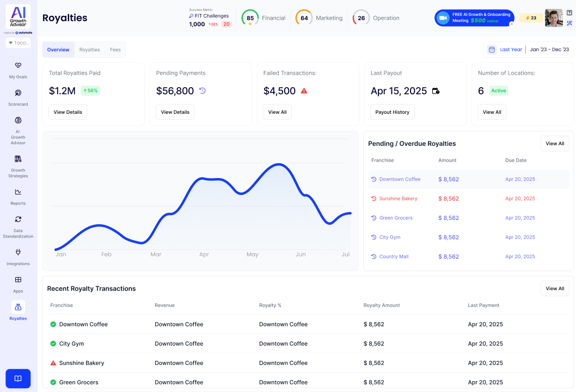Screen dimensions: 576x392
Task: Open Integrations plug icon in sidebar
Action: pos(18,252)
